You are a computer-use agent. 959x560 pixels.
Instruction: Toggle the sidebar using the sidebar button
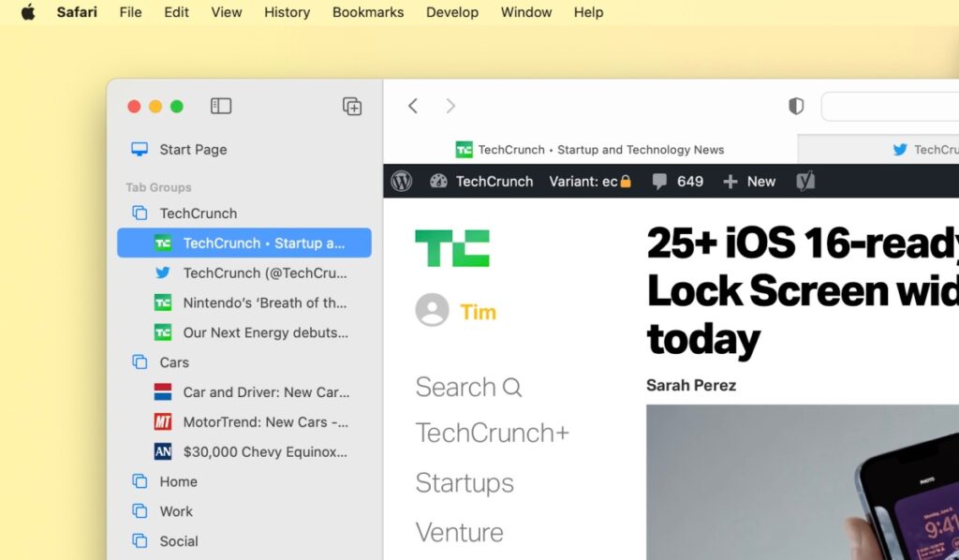pos(220,106)
